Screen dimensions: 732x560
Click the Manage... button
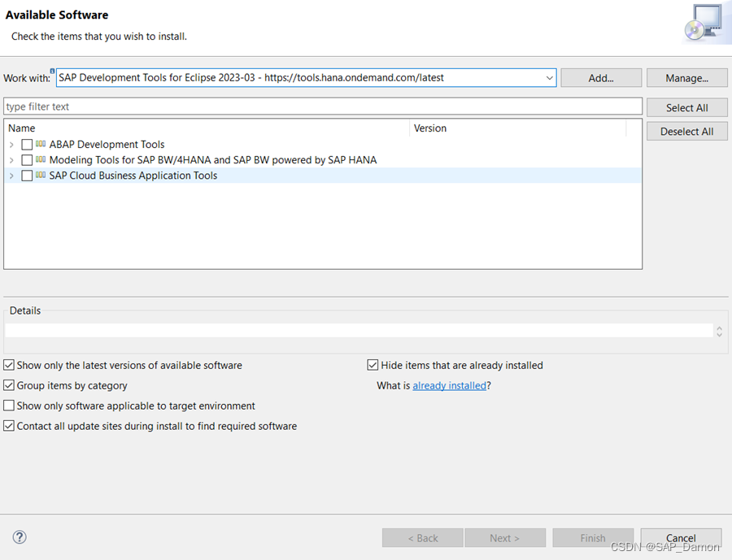pyautogui.click(x=686, y=78)
